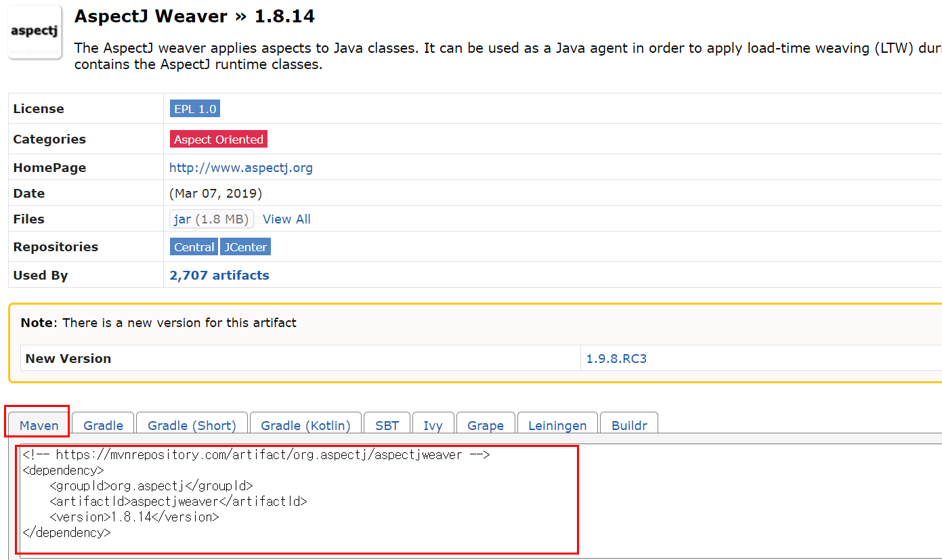942x560 pixels.
Task: Open the 2,707 artifacts usage link
Action: pos(219,276)
